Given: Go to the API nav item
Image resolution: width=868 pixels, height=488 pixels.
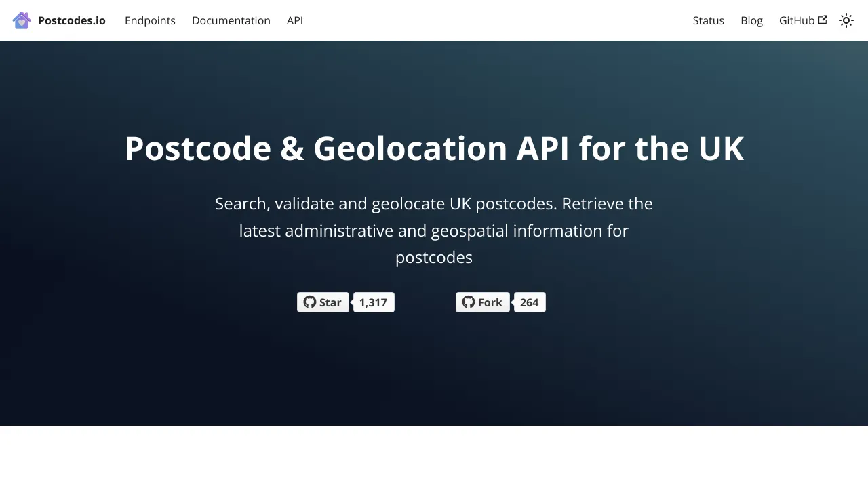Looking at the screenshot, I should 295,20.
